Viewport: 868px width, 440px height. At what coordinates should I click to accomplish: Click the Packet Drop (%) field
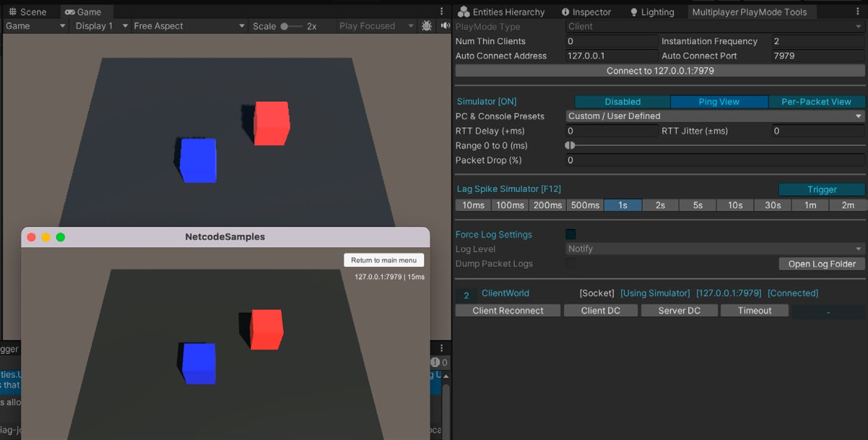[715, 160]
